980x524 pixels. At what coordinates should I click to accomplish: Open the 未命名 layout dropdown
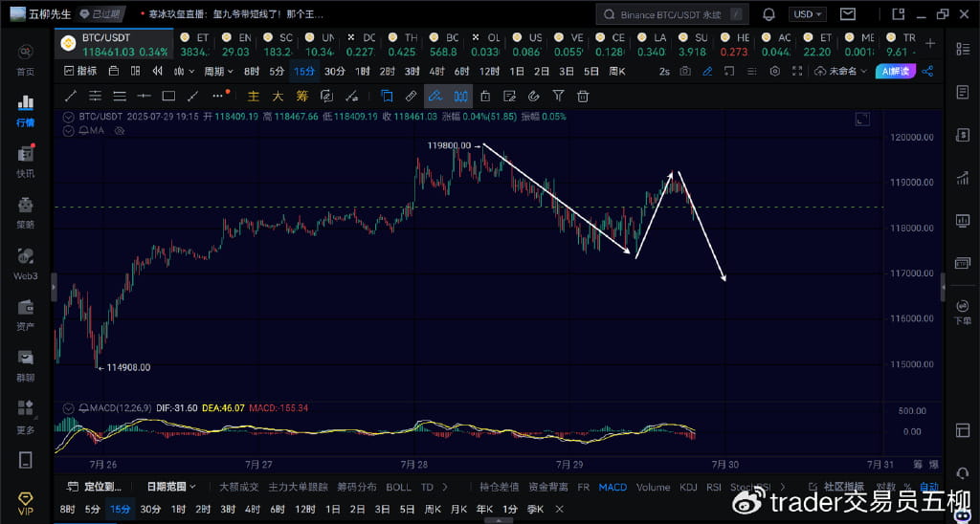[841, 71]
